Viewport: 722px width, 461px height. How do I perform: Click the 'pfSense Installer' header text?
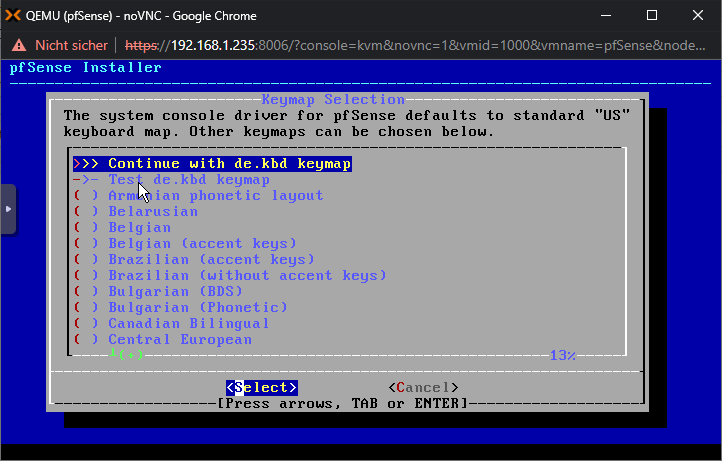[86, 68]
